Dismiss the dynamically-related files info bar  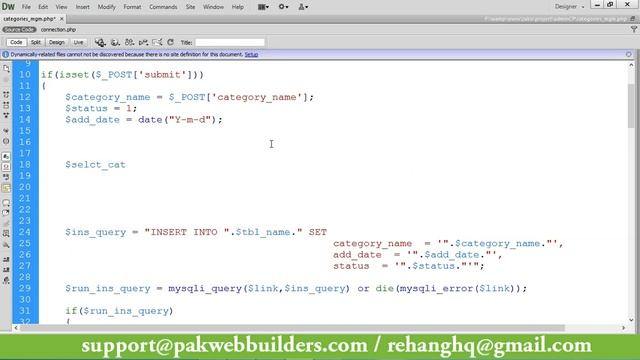click(629, 54)
